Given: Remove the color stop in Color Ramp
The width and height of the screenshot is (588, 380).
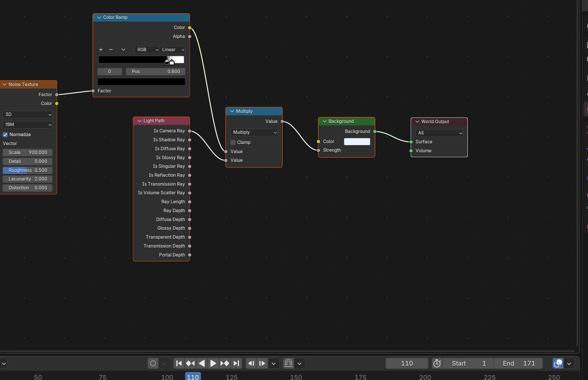Looking at the screenshot, I should tap(111, 49).
